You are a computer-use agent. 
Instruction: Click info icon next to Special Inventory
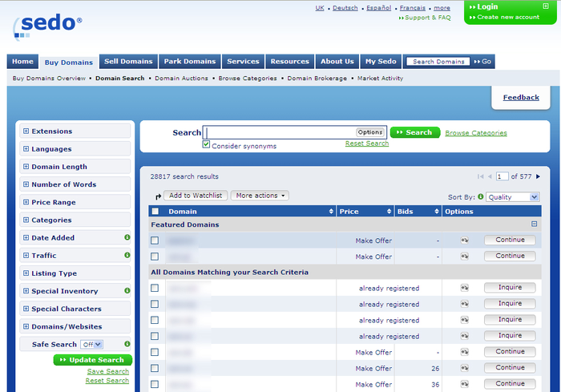coord(127,290)
